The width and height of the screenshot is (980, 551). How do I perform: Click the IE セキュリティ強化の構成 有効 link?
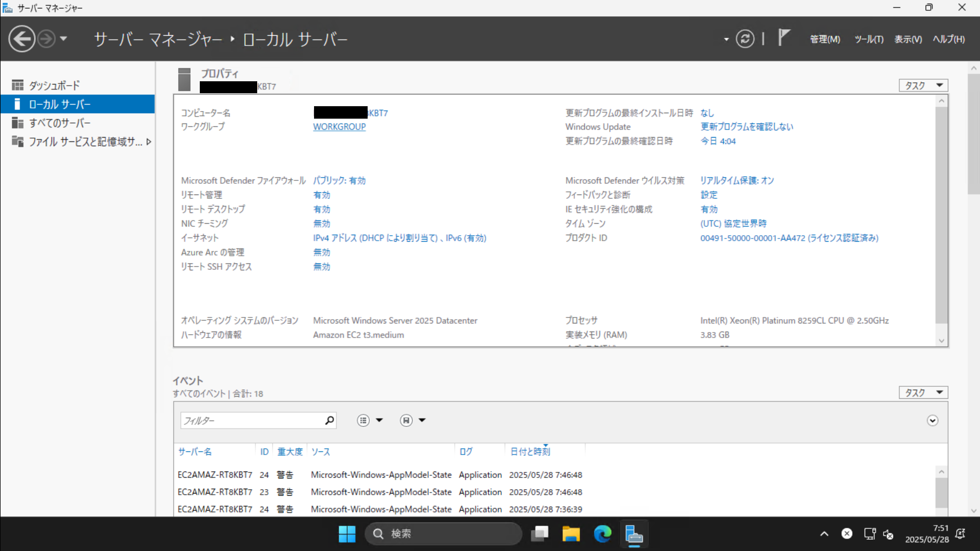click(x=709, y=209)
